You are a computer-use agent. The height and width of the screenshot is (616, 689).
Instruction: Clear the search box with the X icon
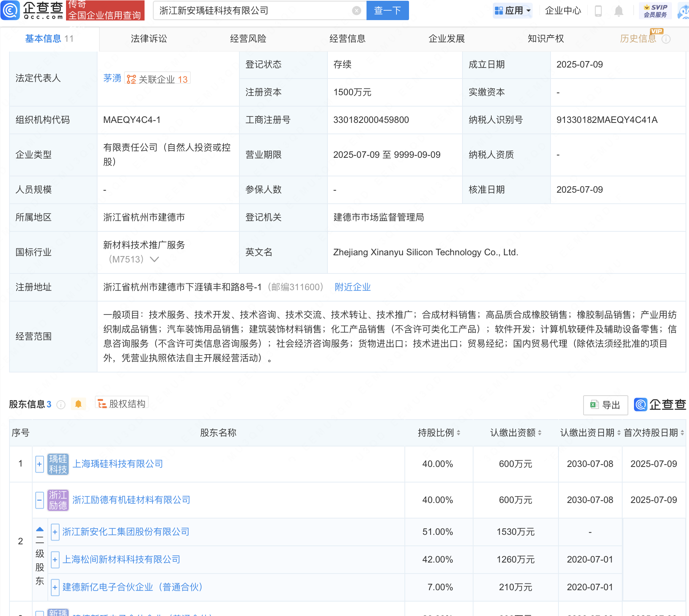356,11
